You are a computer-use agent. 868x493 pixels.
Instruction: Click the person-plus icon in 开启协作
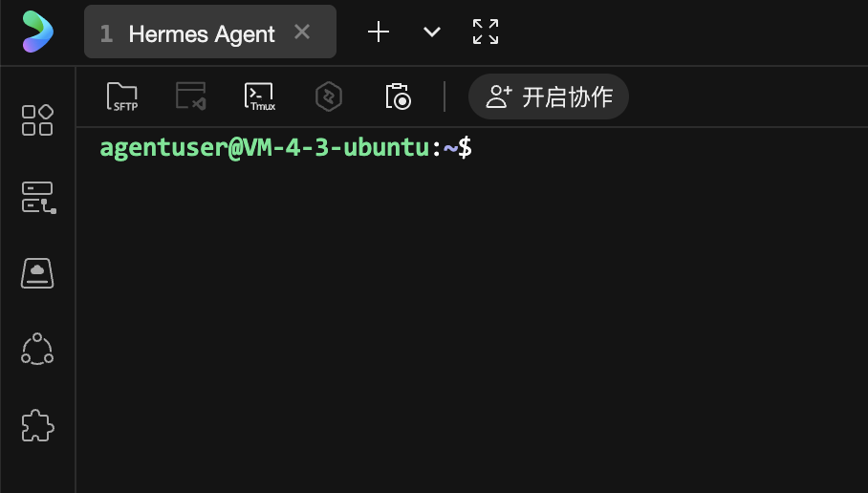499,96
